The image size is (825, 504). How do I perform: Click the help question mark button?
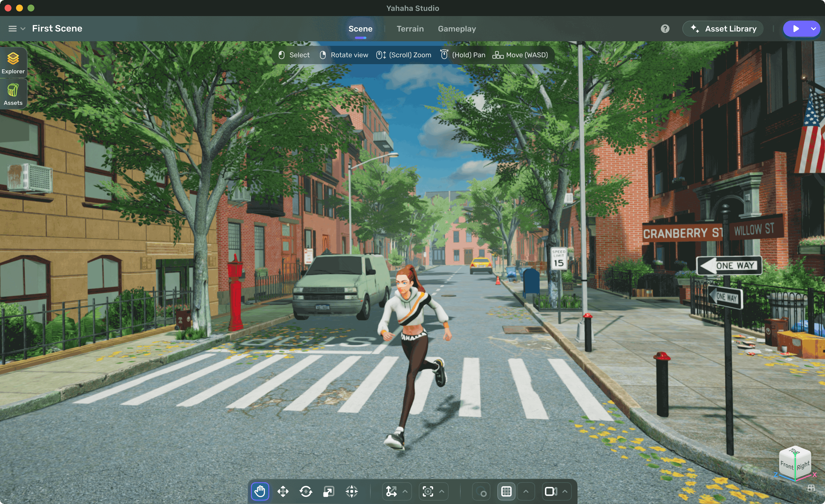(x=665, y=28)
